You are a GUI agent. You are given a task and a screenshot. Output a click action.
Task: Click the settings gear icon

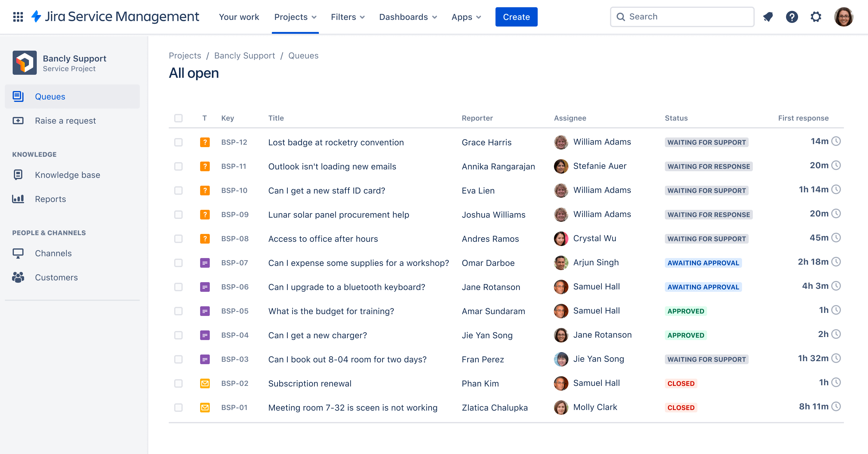pos(816,17)
